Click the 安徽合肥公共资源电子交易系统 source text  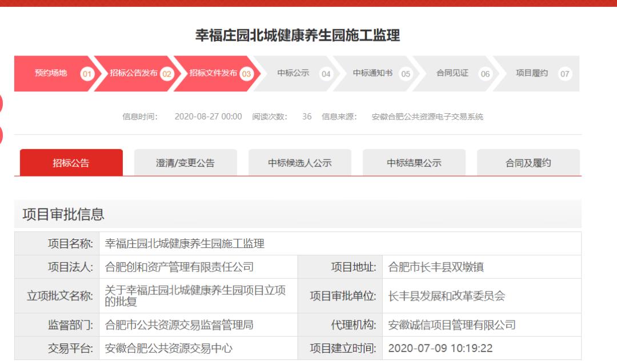pos(427,117)
